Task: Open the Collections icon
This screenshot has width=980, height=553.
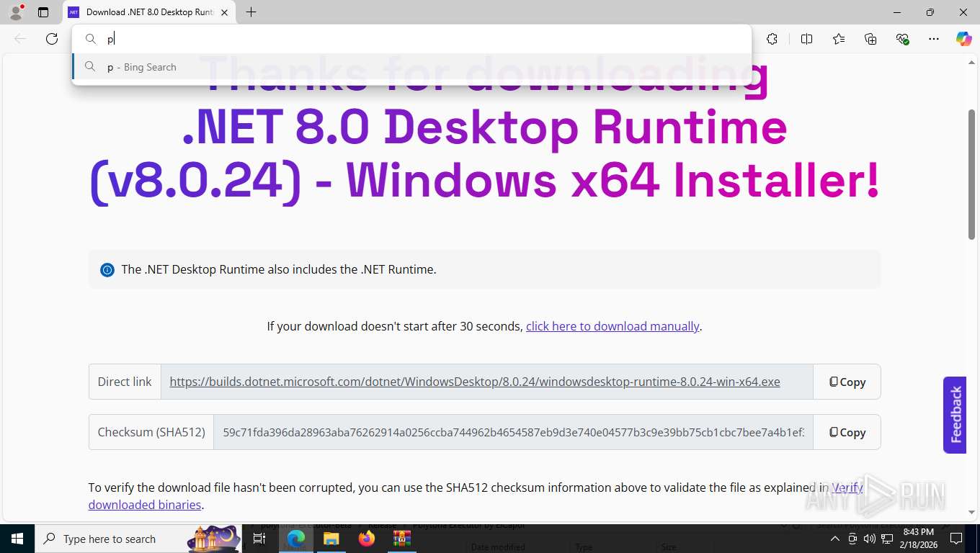Action: point(870,39)
